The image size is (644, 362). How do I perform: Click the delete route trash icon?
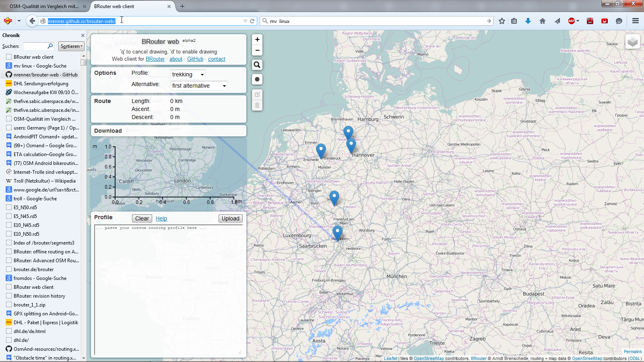coord(257,105)
